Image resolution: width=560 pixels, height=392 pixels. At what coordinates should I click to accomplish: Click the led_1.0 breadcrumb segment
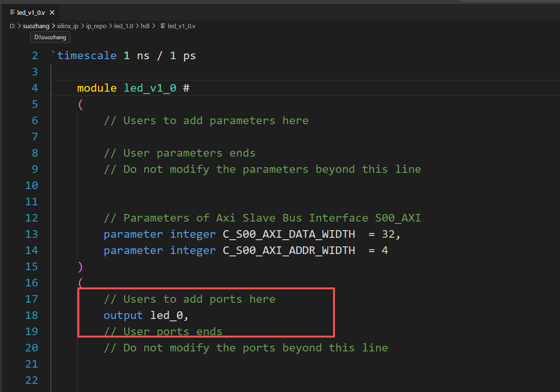[124, 26]
